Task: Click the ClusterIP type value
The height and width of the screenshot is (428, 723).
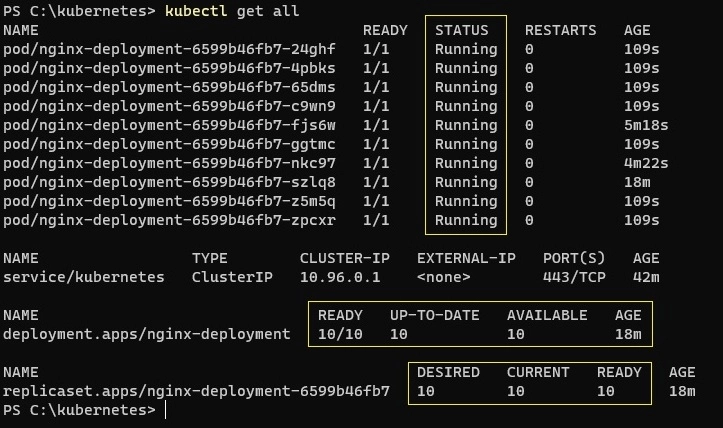Action: click(x=232, y=277)
